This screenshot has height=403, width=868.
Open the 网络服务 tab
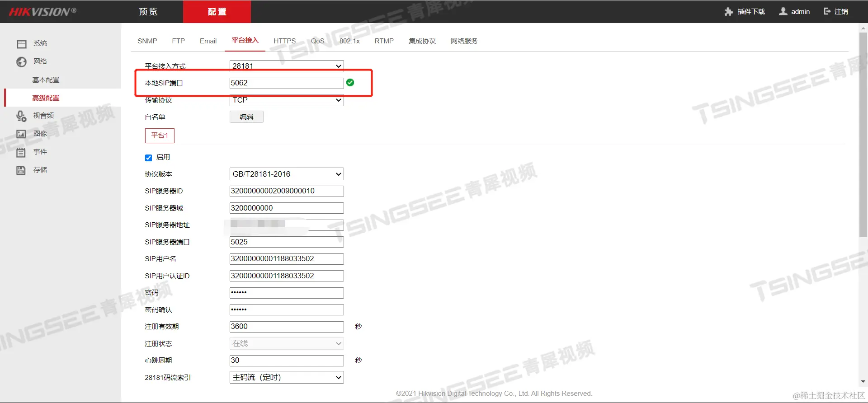pyautogui.click(x=464, y=41)
